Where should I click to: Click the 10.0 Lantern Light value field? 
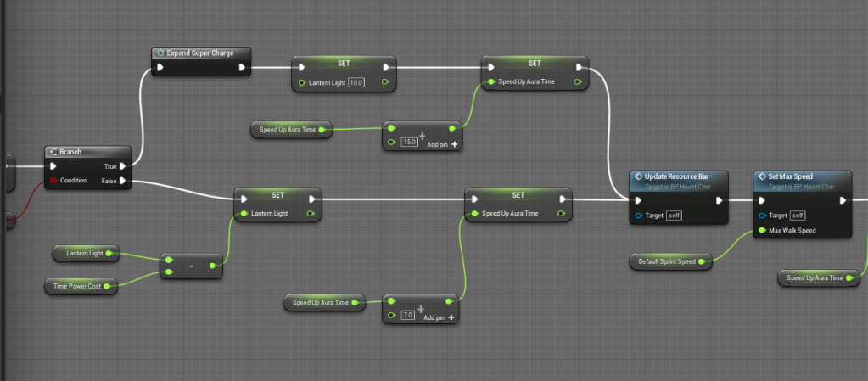tap(356, 82)
